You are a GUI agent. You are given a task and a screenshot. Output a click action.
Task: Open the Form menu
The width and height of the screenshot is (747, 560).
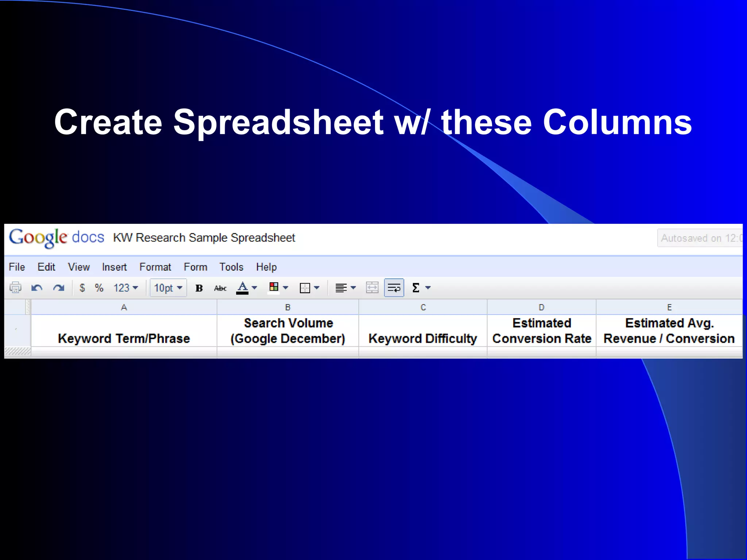point(196,267)
